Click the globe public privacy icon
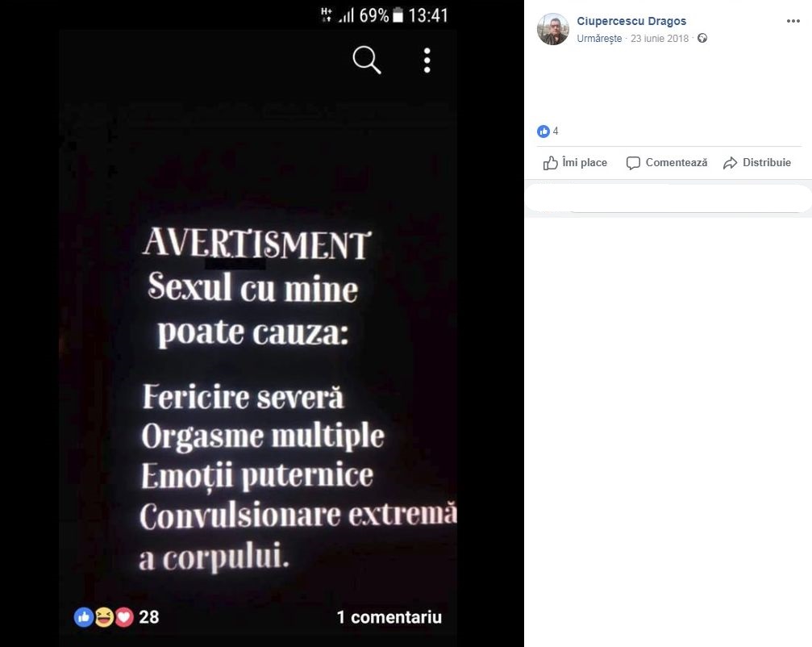The image size is (812, 647). click(702, 38)
